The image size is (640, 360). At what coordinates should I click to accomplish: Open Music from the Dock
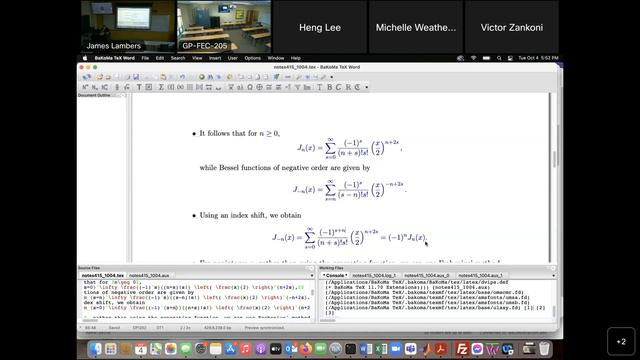tap(245, 349)
